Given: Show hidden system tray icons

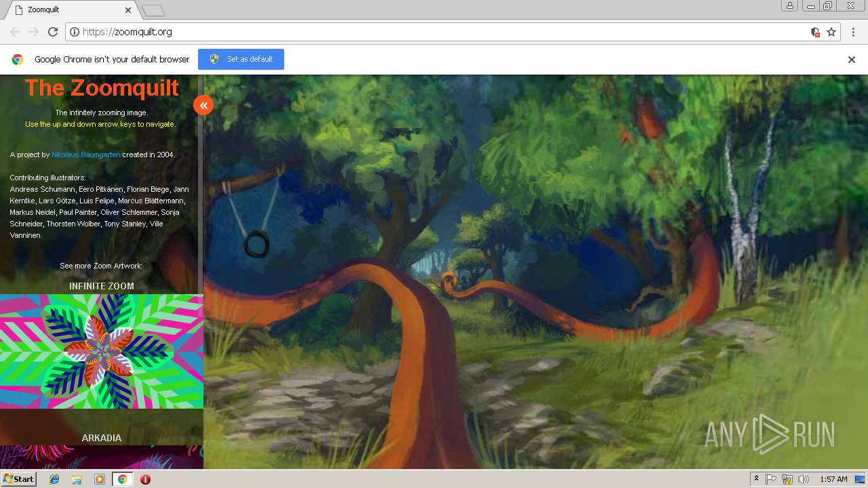Looking at the screenshot, I should tap(757, 479).
